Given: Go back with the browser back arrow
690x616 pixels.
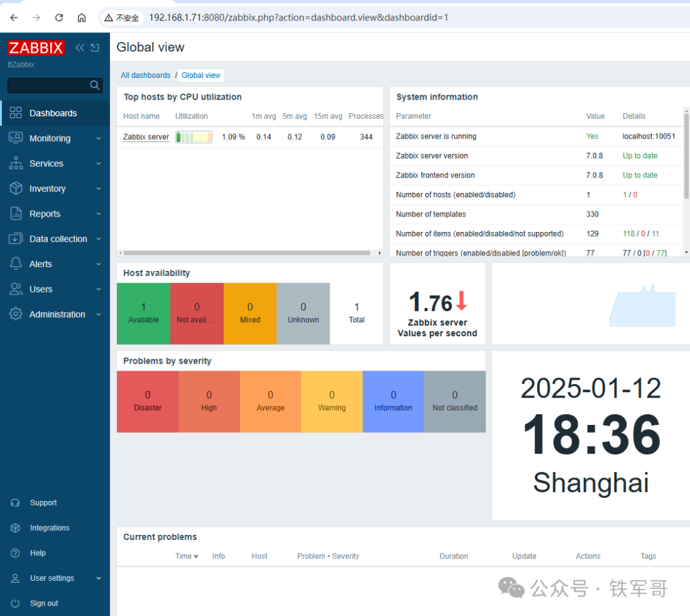Looking at the screenshot, I should 14,18.
